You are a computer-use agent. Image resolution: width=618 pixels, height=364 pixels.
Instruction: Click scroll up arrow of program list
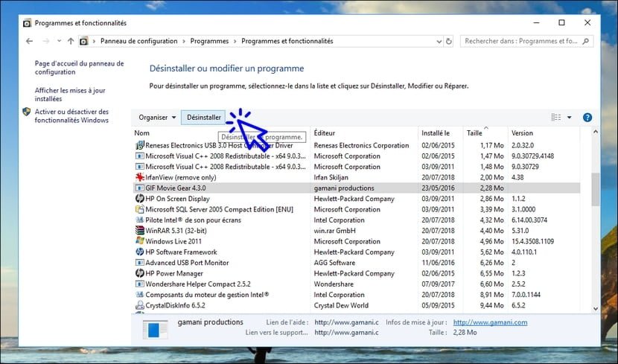tap(595, 132)
